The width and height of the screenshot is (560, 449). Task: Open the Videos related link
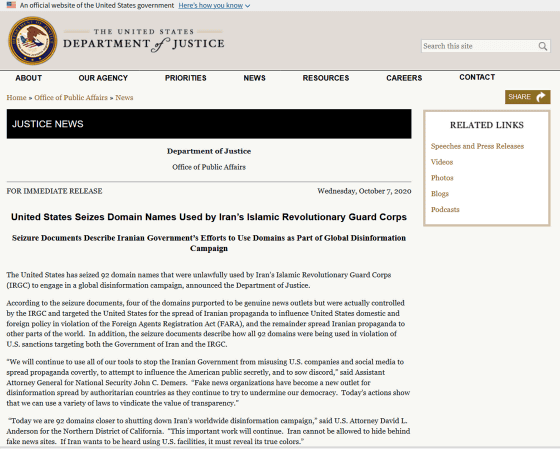[442, 162]
